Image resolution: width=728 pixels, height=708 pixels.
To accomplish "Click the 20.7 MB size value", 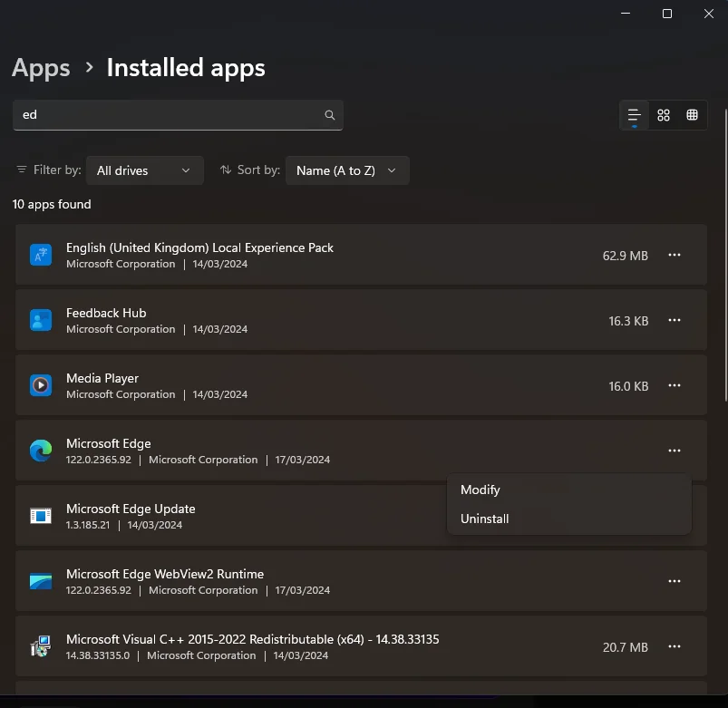I will click(625, 647).
